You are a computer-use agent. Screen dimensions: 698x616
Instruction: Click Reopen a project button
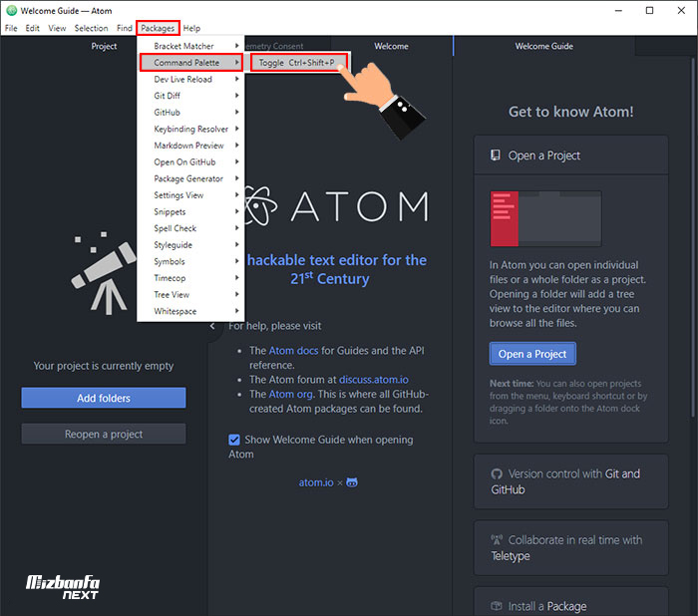(104, 434)
